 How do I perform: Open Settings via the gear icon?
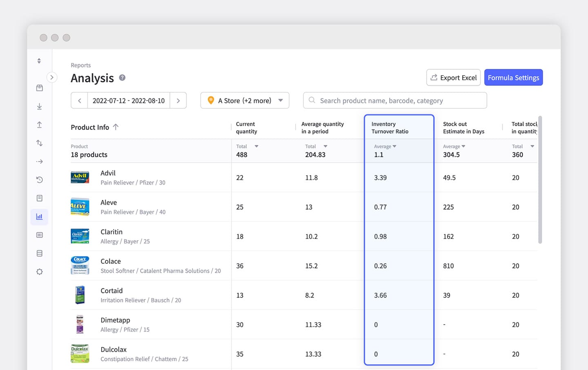coord(39,272)
